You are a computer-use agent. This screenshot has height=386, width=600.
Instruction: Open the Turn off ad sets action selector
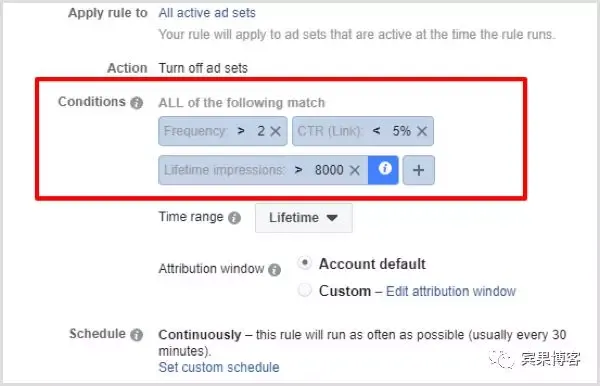pyautogui.click(x=203, y=68)
